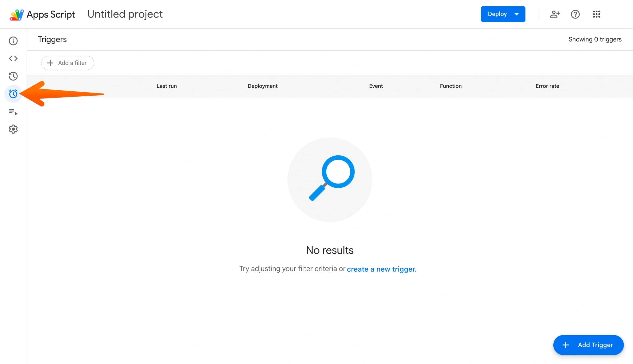Image resolution: width=633 pixels, height=364 pixels.
Task: Select the Triggers alarm clock icon
Action: 13,94
